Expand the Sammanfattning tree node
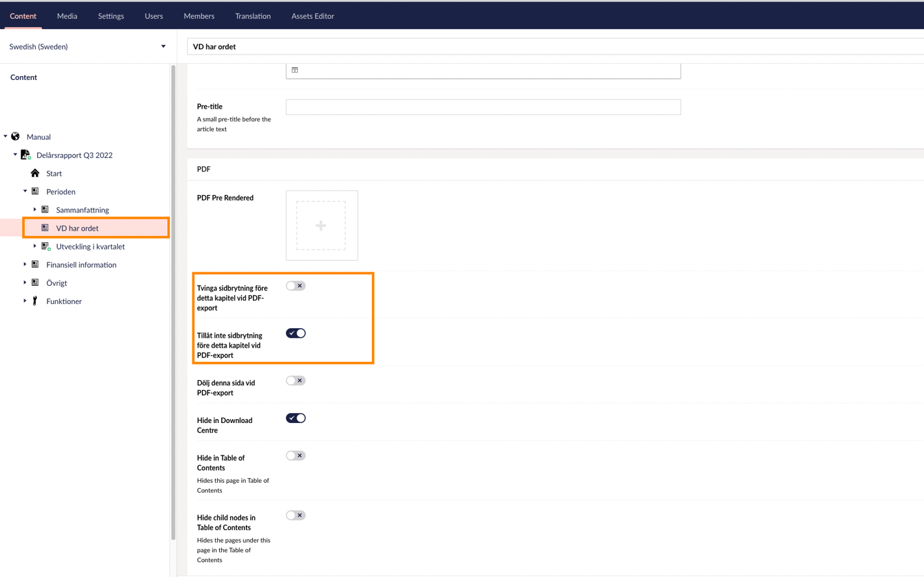The width and height of the screenshot is (924, 577). pyautogui.click(x=35, y=210)
